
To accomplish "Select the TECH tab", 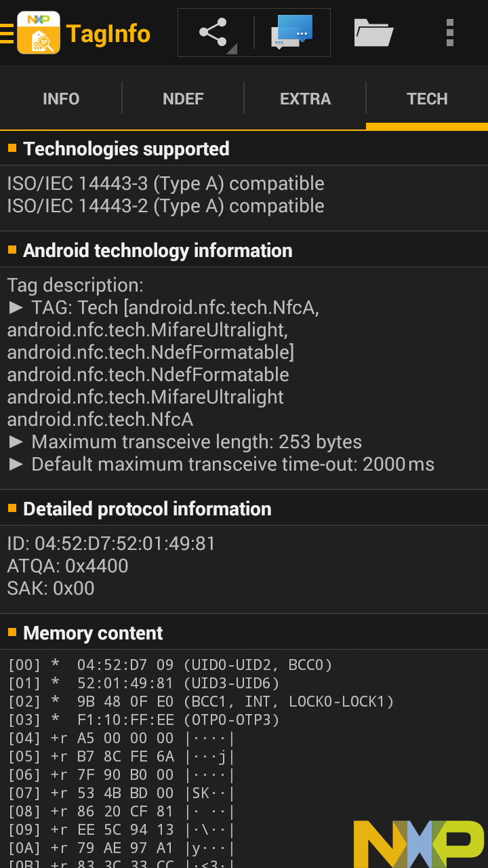I will [427, 99].
